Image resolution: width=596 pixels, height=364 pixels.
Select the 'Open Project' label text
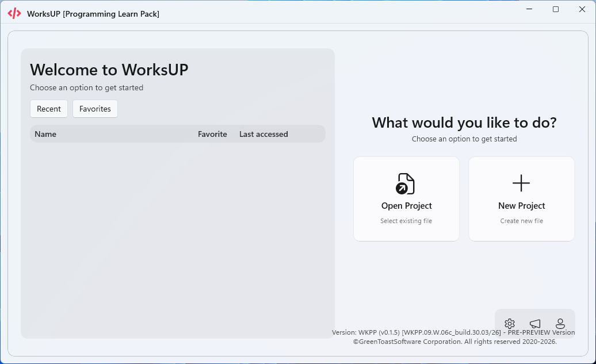coord(406,205)
